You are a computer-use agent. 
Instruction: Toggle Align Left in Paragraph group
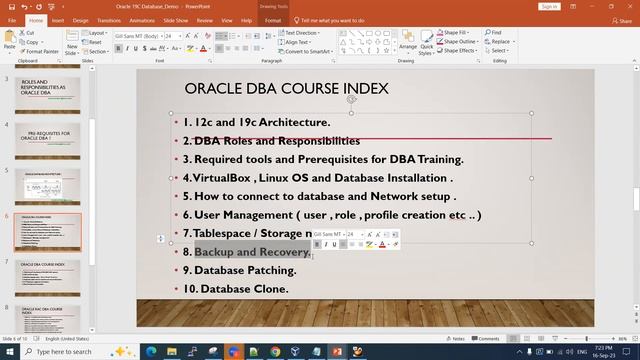point(219,49)
